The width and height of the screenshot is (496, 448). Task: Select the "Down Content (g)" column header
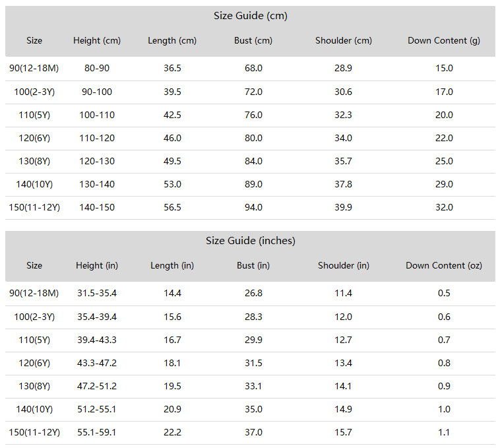tap(444, 41)
